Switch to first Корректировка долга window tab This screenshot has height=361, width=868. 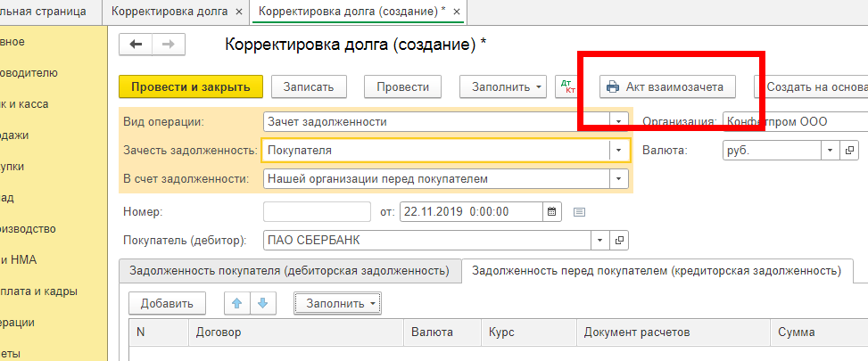point(173,12)
